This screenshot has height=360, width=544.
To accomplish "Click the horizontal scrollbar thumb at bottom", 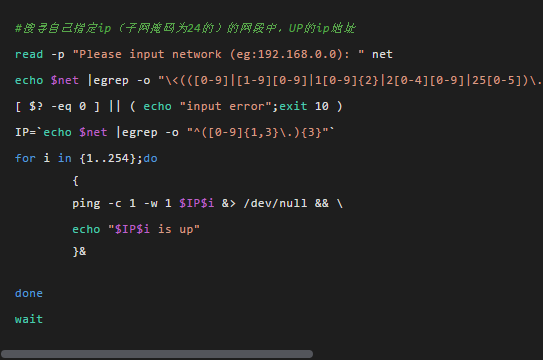I will pos(157,354).
